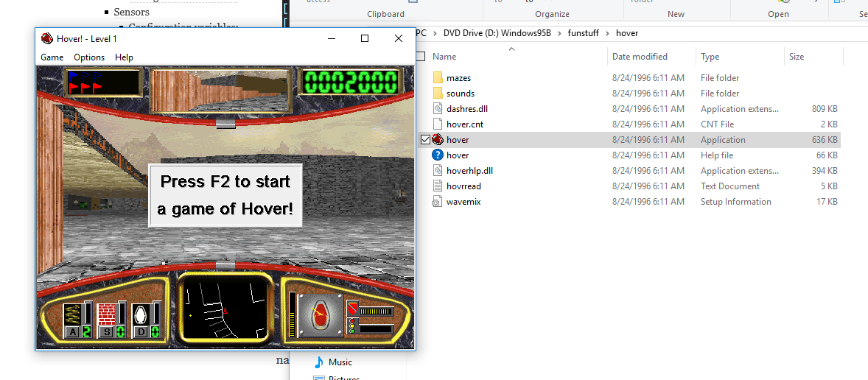Select the hoverhlp.dll file icon

[x=438, y=171]
